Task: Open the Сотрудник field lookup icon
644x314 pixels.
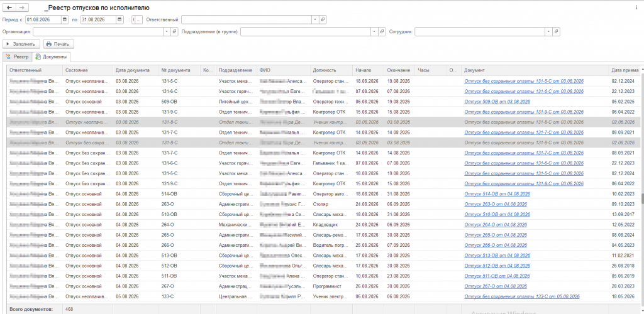Action: [557, 31]
